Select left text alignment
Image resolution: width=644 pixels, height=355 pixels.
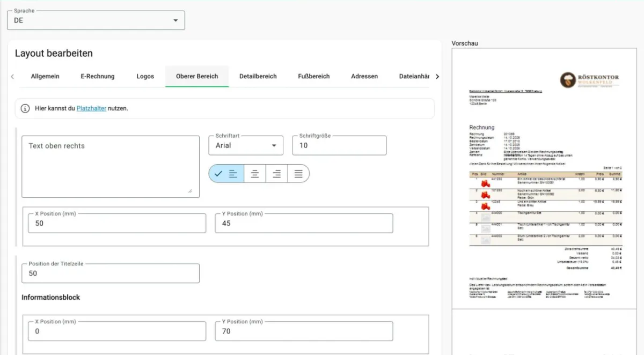point(226,173)
